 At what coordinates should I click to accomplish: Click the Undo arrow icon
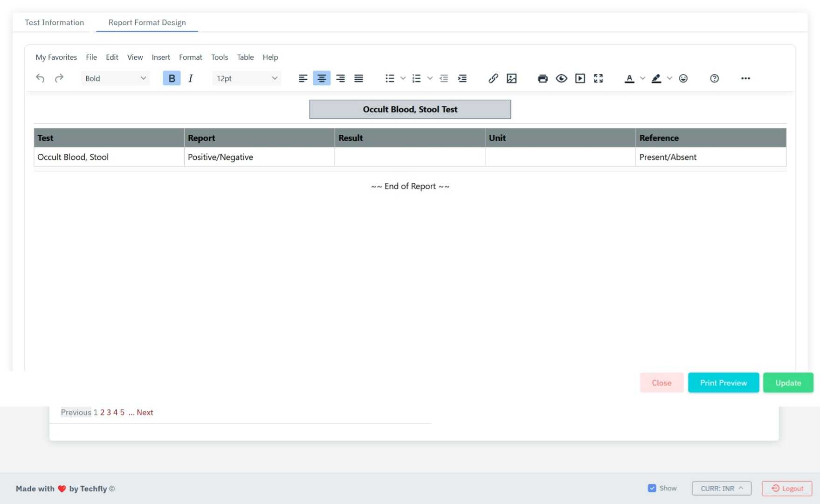point(40,78)
